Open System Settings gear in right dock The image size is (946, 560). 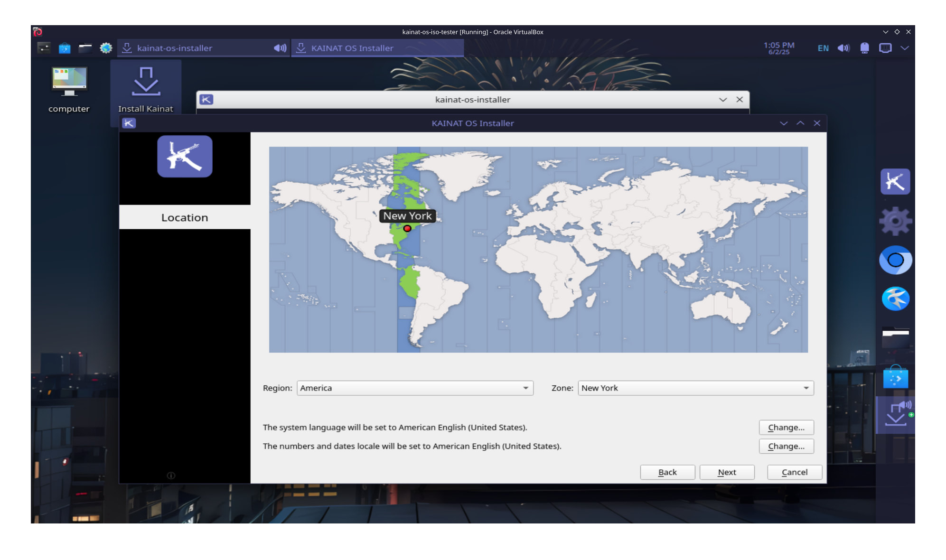point(895,221)
